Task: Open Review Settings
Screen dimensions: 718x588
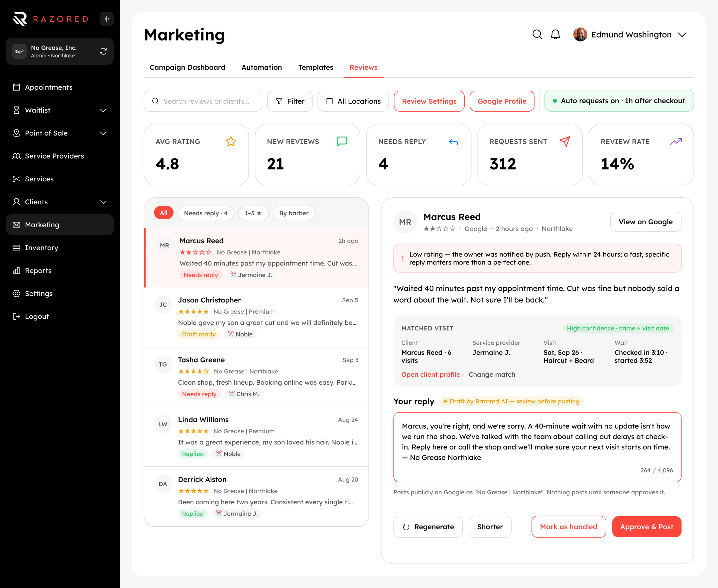Action: (x=429, y=101)
